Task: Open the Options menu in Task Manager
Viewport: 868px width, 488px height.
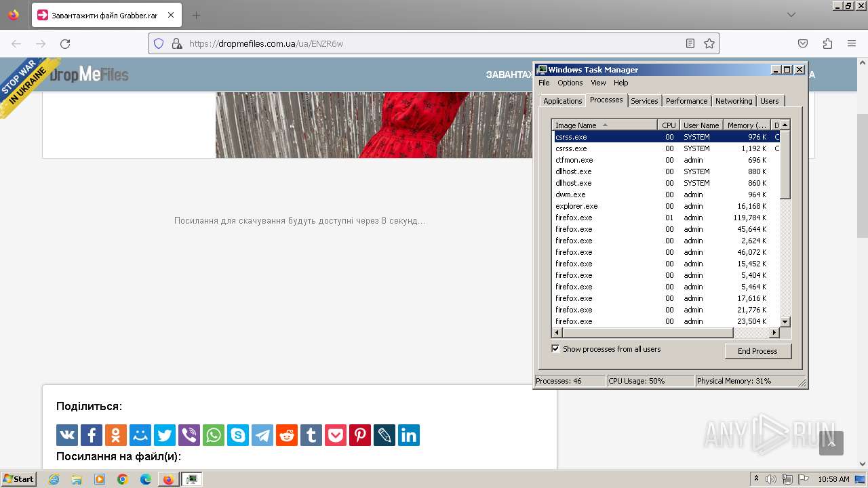Action: coord(570,83)
